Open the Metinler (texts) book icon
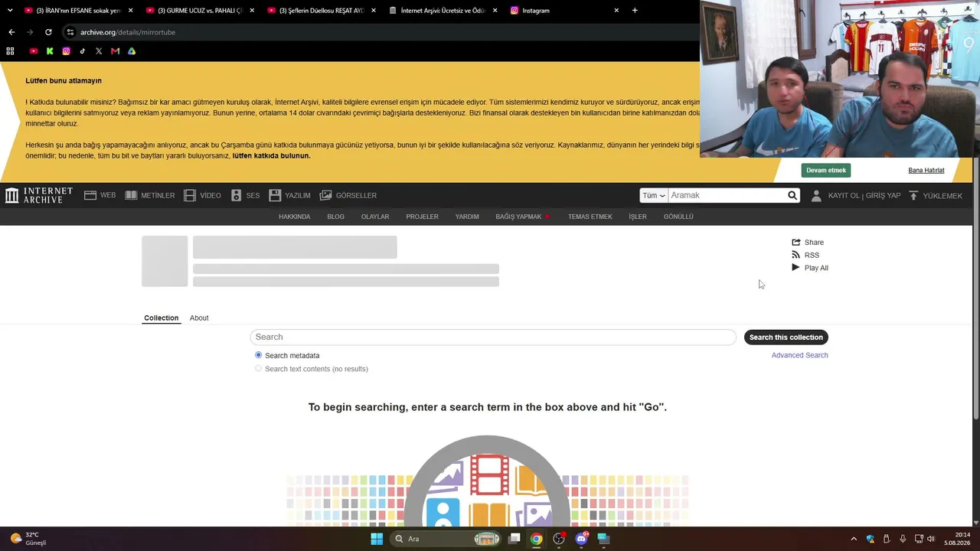 pos(131,195)
